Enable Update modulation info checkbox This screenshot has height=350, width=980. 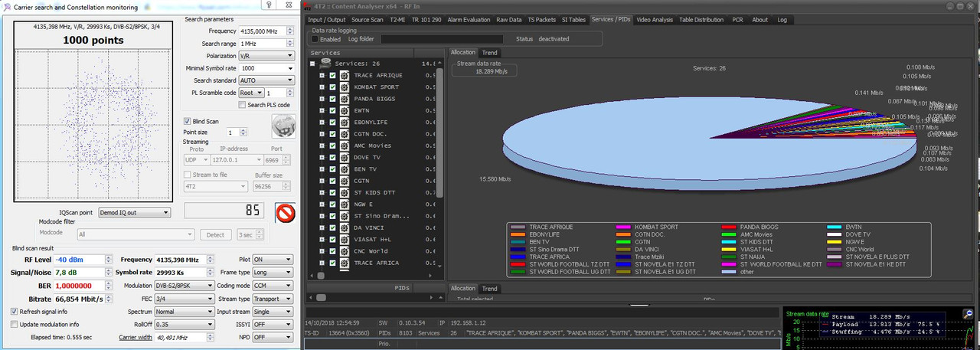(x=15, y=324)
